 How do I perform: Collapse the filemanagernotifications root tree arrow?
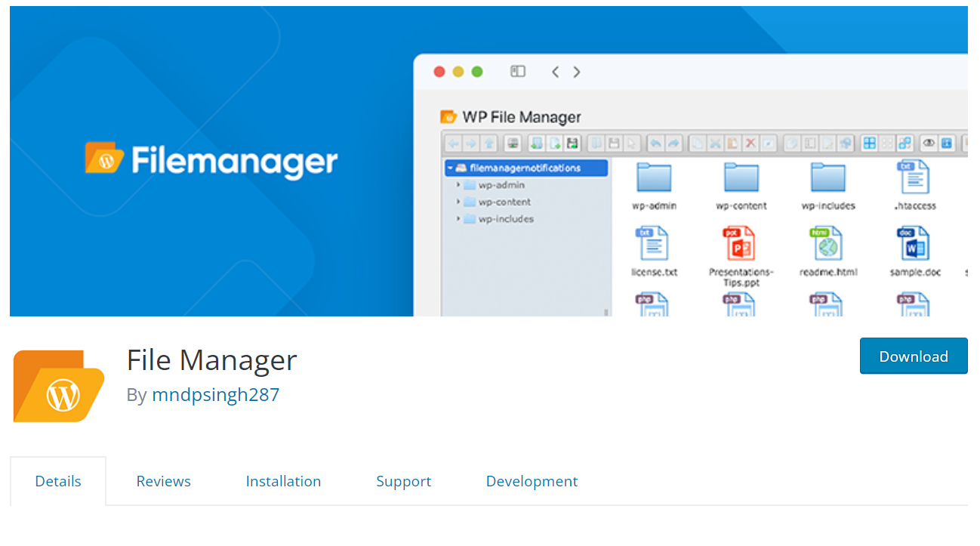tap(450, 168)
